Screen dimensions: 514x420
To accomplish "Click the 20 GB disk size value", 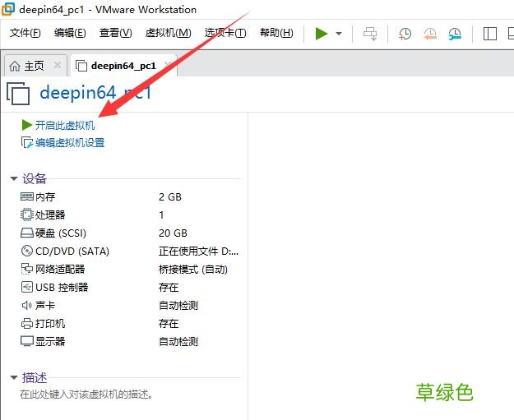I will tap(173, 233).
